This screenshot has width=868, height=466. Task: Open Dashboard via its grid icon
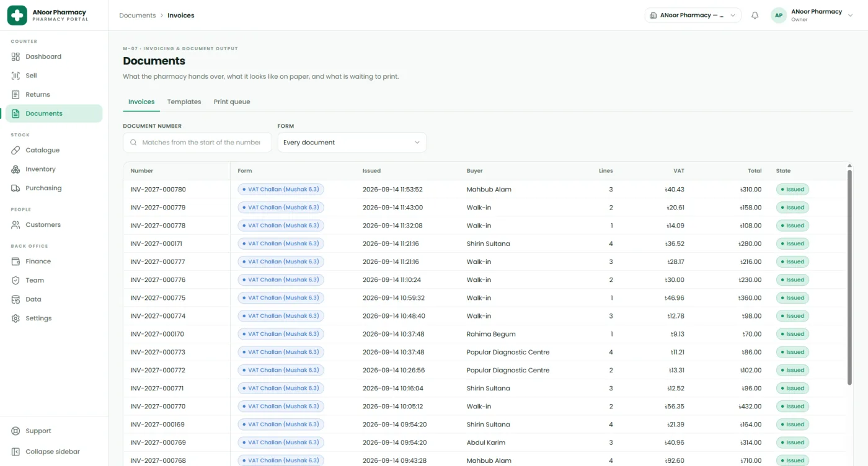tap(16, 56)
